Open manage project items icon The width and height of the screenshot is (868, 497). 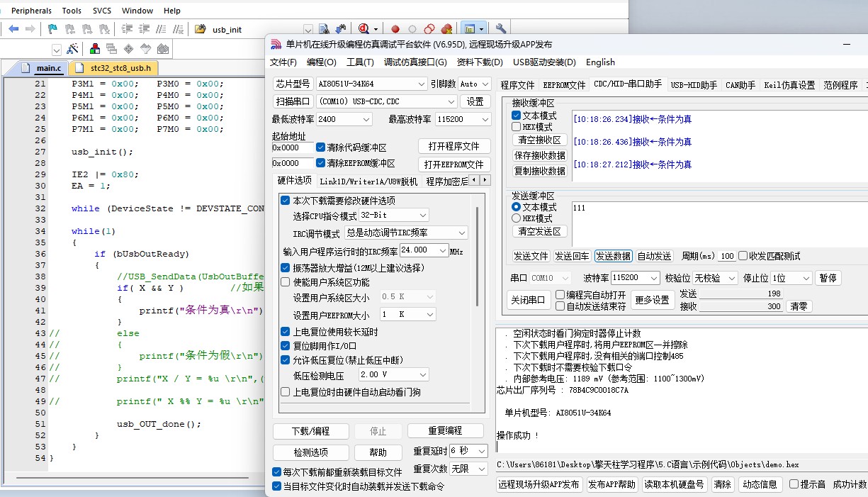click(94, 50)
